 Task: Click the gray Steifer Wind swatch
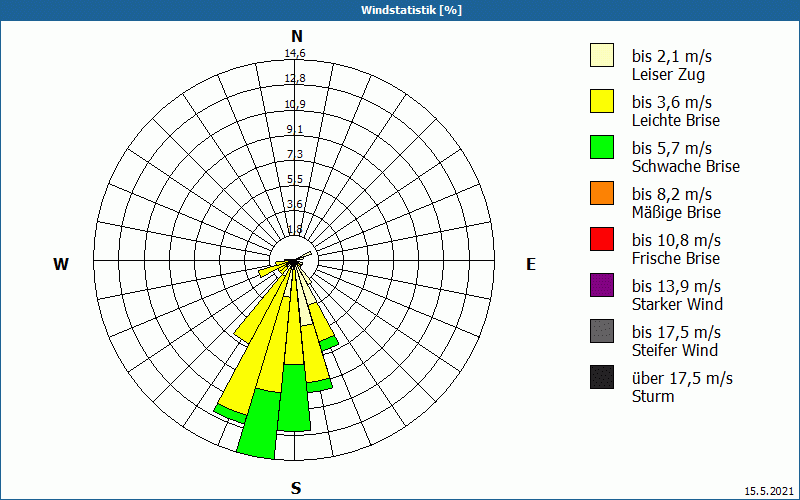click(602, 331)
